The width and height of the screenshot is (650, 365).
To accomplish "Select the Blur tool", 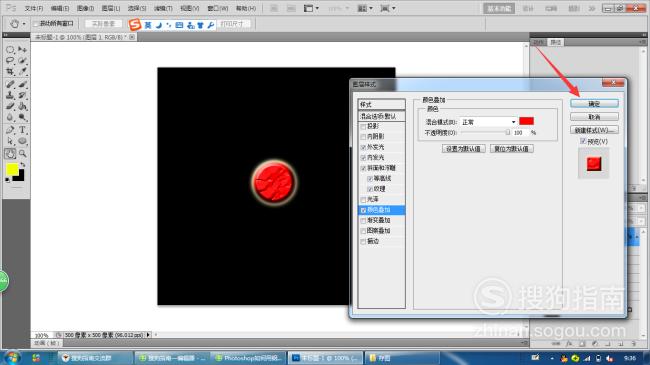I will pyautogui.click(x=10, y=117).
